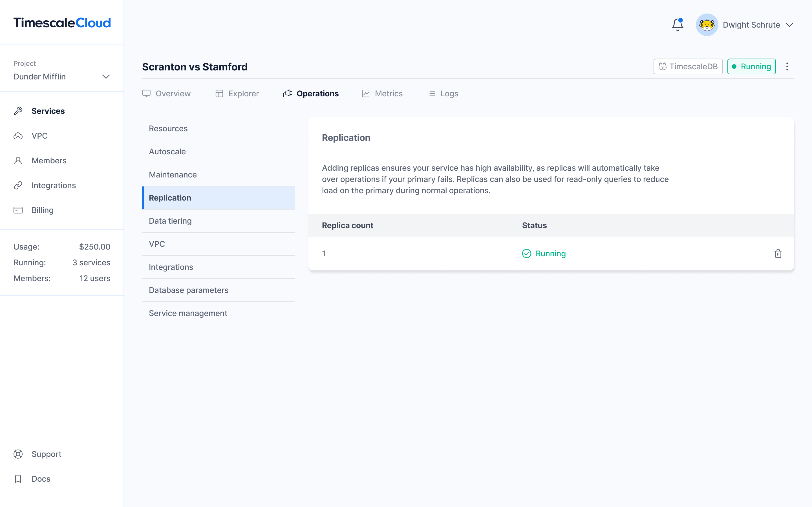Click the notification bell icon
This screenshot has height=507, width=812.
[x=678, y=25]
